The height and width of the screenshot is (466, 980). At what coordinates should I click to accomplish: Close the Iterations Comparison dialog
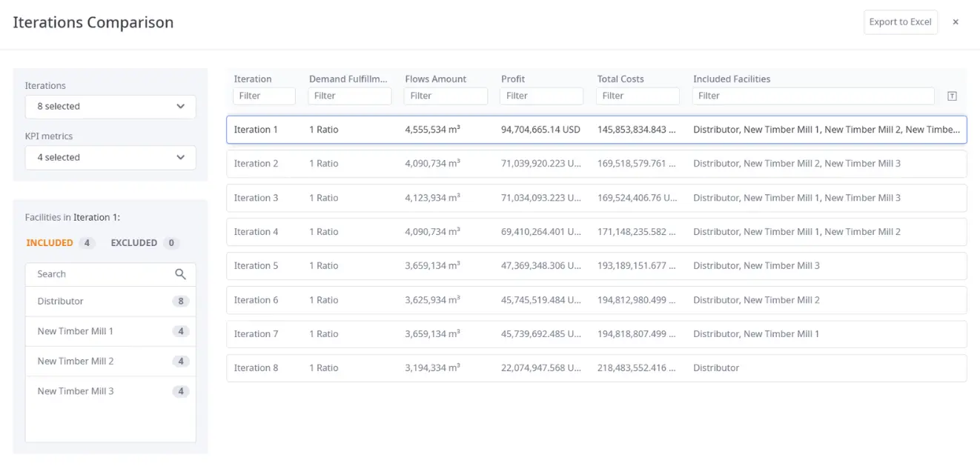(956, 22)
